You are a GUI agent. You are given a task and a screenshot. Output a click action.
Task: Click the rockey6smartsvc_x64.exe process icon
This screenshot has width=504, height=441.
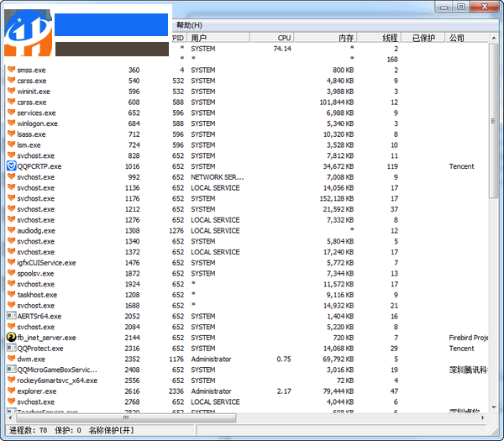click(11, 380)
